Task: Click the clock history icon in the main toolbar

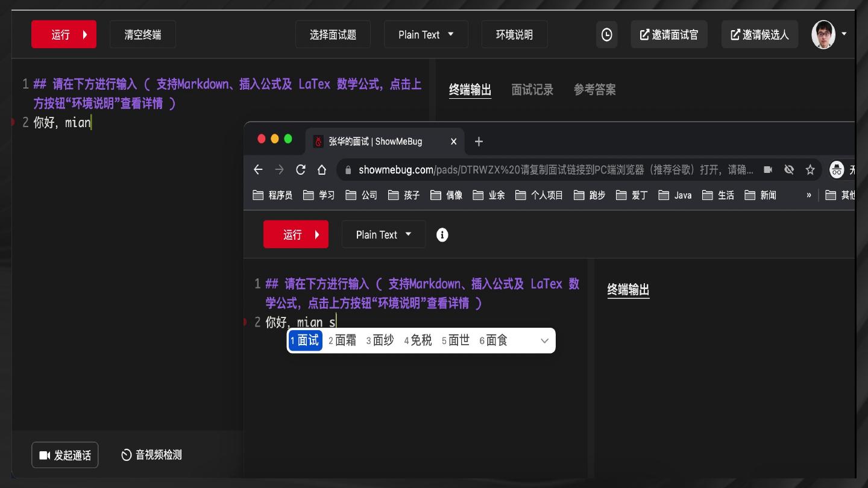Action: 606,34
